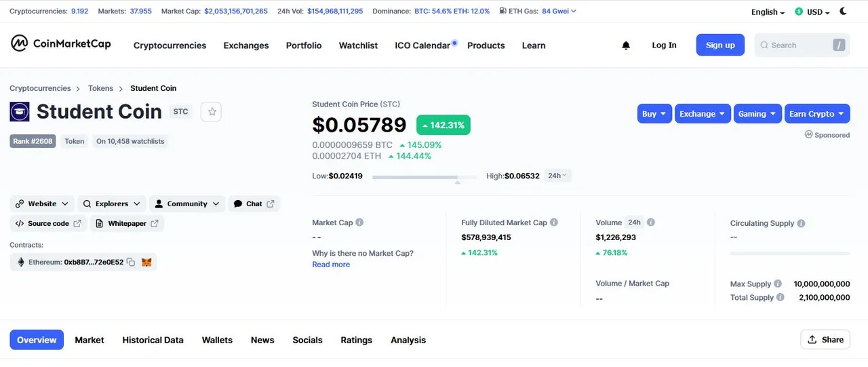
Task: Click the Low/High price range bar
Action: click(424, 177)
